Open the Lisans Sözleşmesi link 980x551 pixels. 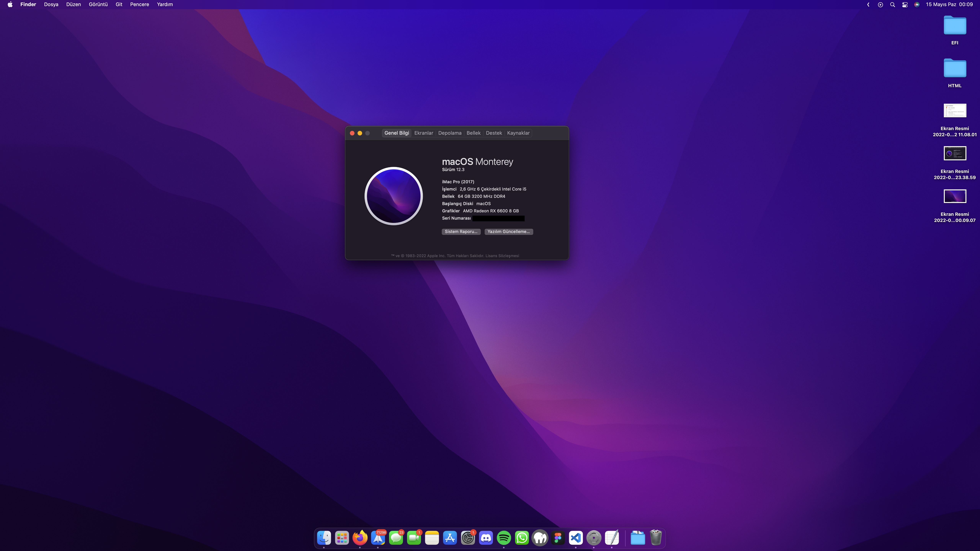(x=502, y=256)
